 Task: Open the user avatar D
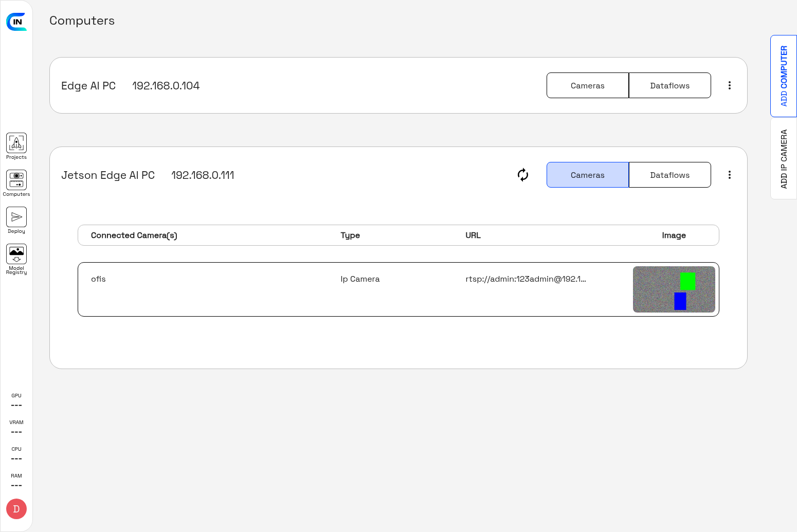[x=16, y=509]
